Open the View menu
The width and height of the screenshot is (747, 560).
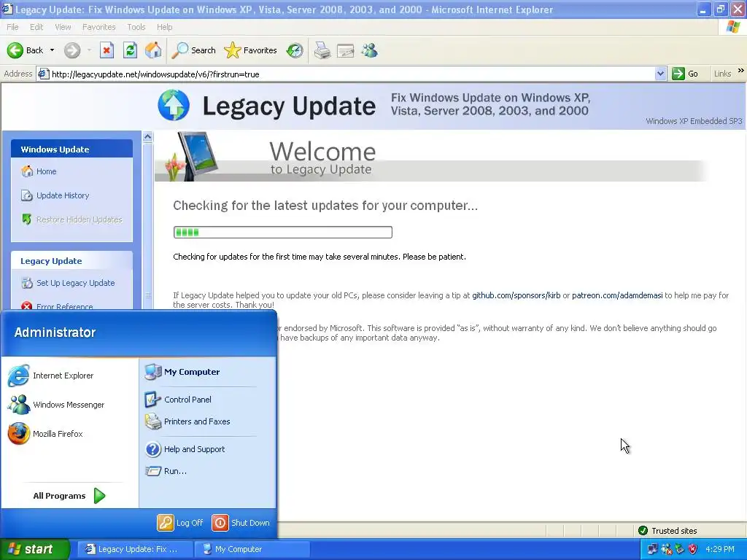tap(63, 27)
